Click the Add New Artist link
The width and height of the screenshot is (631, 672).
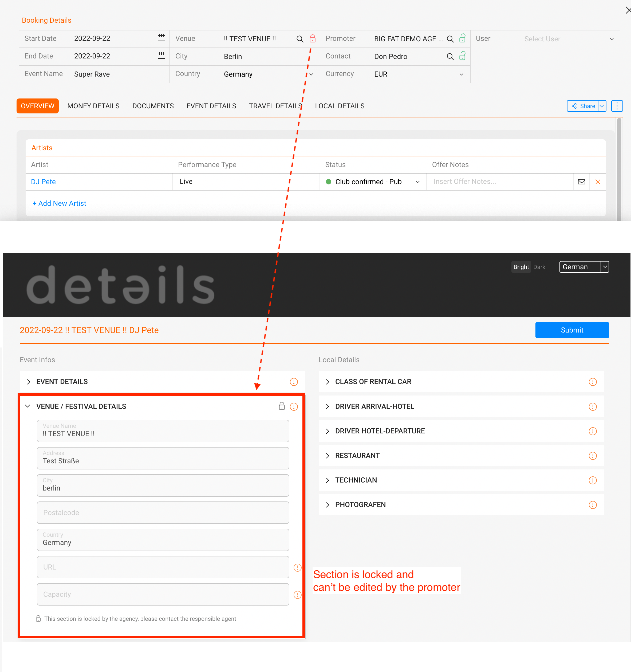tap(59, 203)
